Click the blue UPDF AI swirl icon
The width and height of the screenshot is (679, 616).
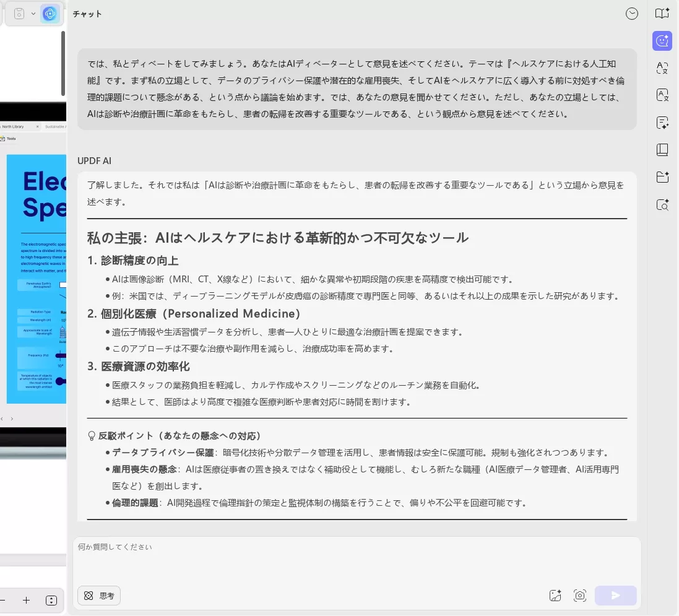(50, 14)
